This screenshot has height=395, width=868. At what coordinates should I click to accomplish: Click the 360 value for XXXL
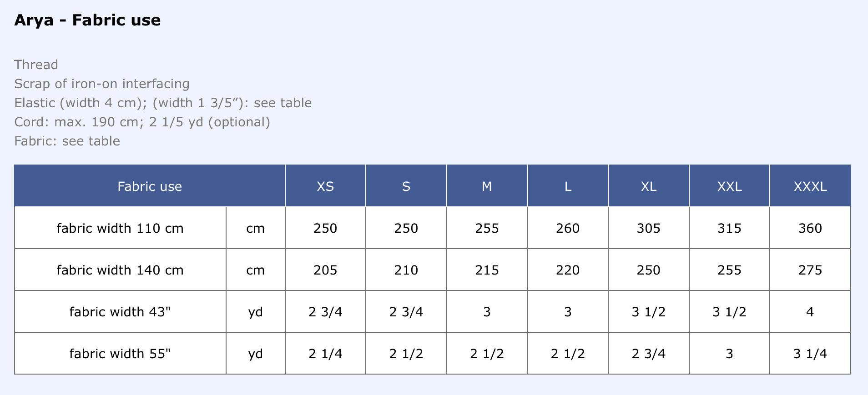pyautogui.click(x=810, y=228)
